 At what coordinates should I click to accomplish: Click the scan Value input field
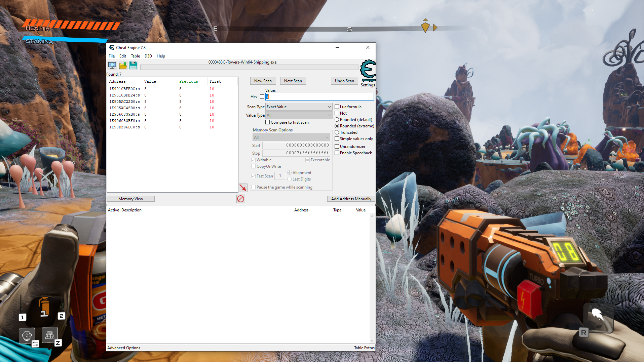319,97
